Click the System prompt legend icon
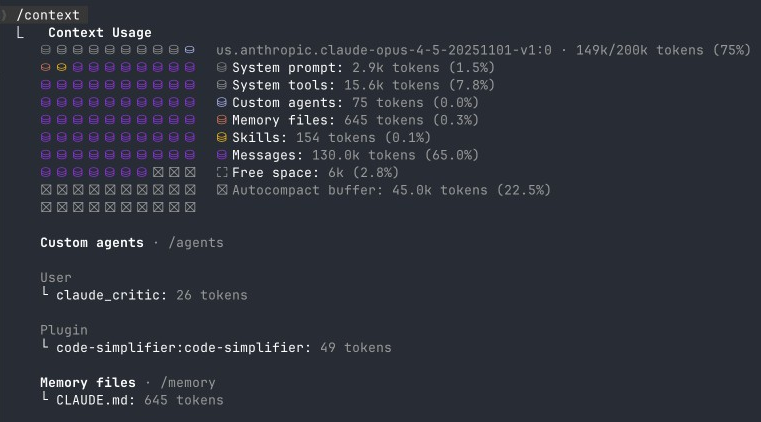The image size is (761, 422). pyautogui.click(x=222, y=68)
